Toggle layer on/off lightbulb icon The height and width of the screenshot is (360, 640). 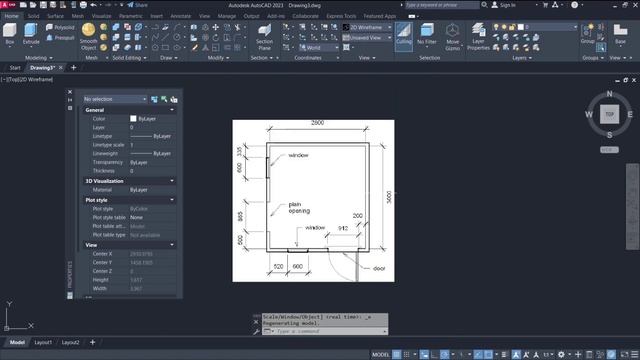point(496,27)
